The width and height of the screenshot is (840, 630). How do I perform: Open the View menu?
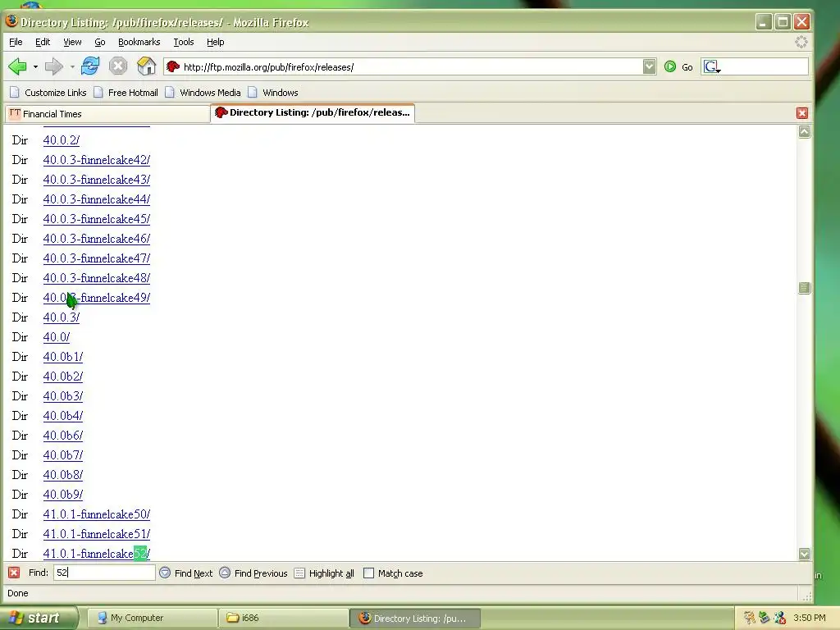[72, 42]
